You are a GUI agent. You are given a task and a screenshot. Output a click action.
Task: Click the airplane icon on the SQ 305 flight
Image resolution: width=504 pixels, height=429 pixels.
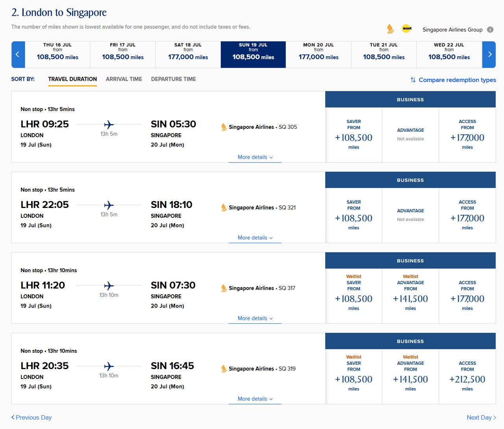click(x=109, y=125)
